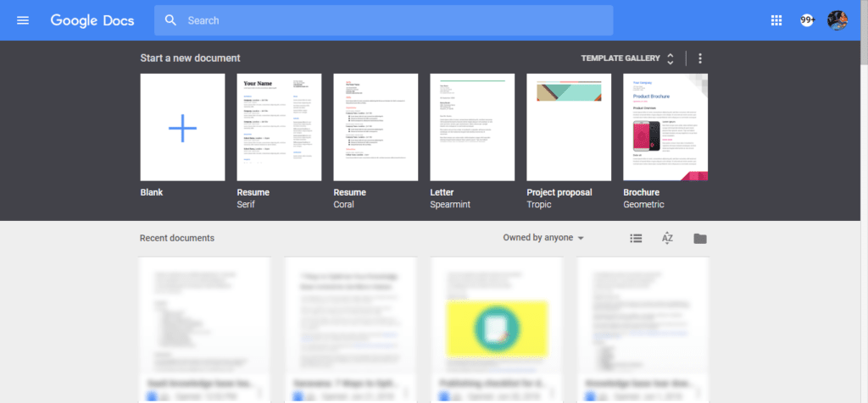Pick the Letter Spearmint template
This screenshot has width=868, height=403.
[472, 127]
